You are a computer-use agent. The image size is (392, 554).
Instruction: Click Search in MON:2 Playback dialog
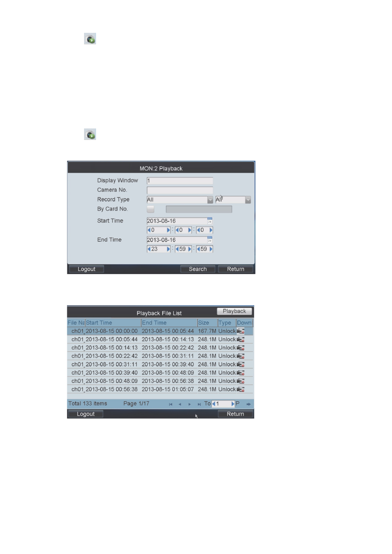click(x=198, y=269)
